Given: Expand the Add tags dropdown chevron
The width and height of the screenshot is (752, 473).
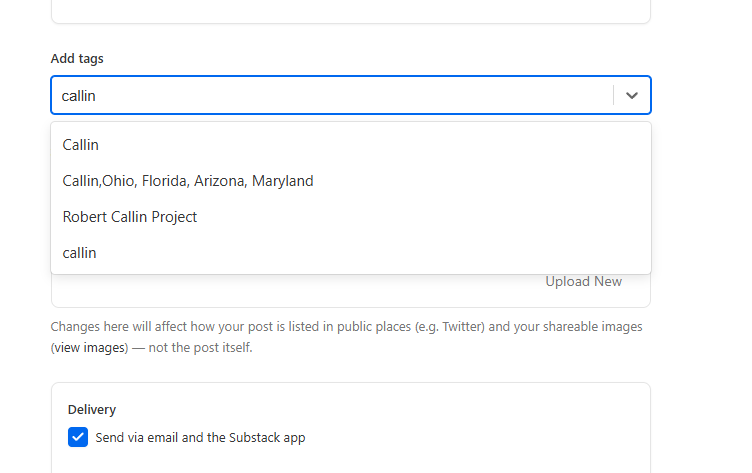Looking at the screenshot, I should tap(631, 95).
